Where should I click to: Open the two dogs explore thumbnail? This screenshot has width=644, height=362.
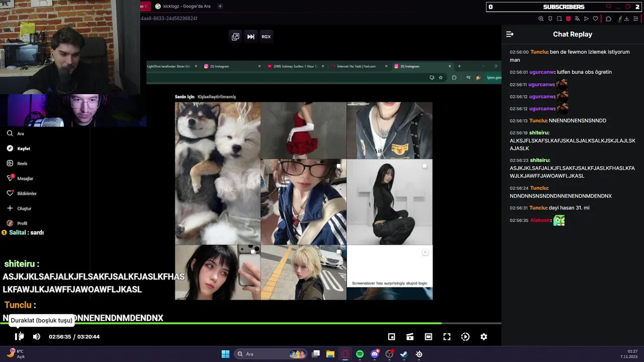click(x=217, y=173)
